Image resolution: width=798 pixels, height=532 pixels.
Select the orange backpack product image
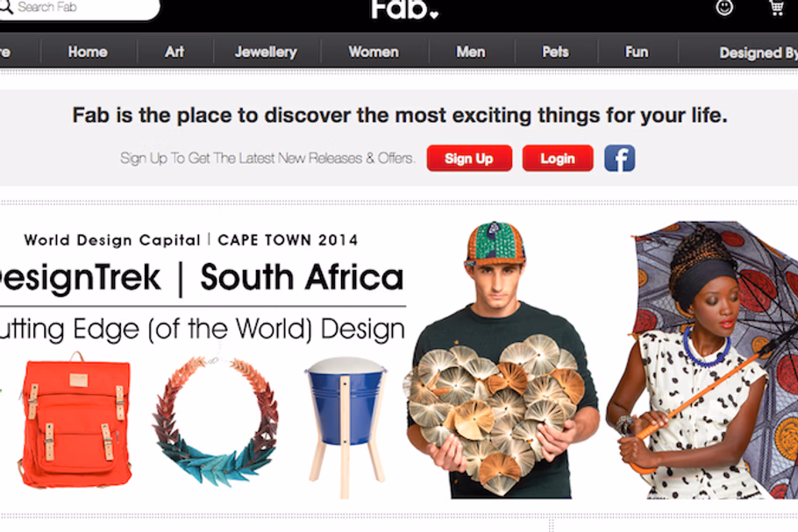click(x=75, y=421)
